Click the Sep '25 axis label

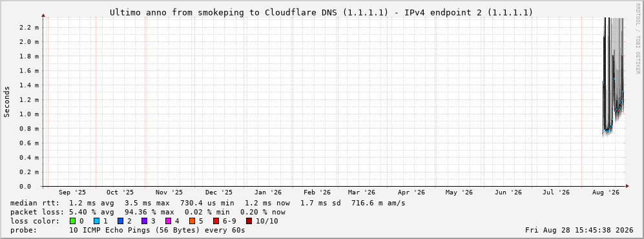pyautogui.click(x=72, y=192)
